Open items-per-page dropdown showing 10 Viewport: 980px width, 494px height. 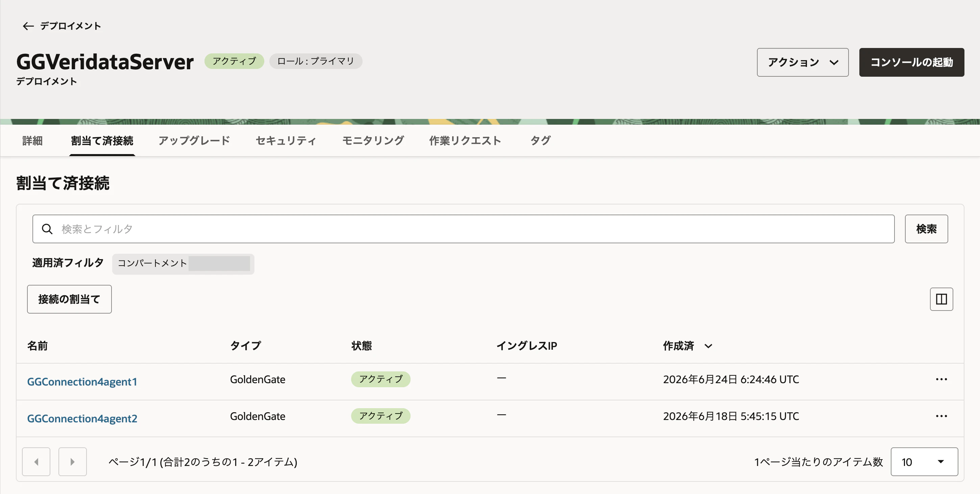924,462
